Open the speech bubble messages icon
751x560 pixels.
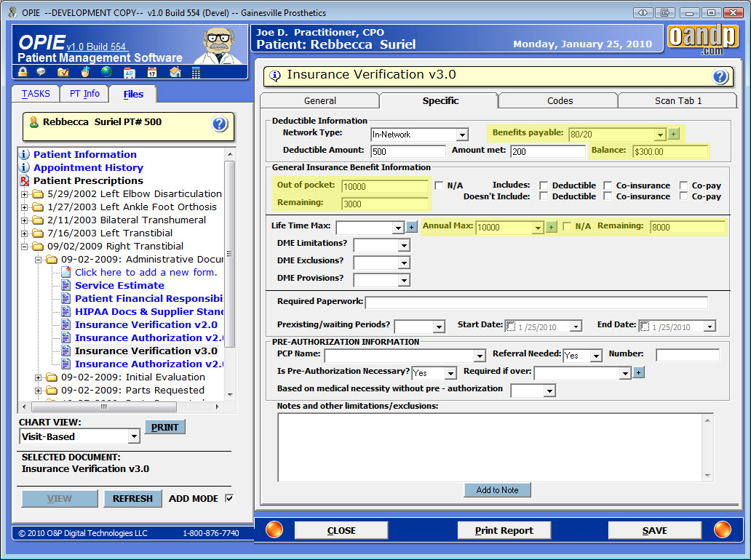41,72
